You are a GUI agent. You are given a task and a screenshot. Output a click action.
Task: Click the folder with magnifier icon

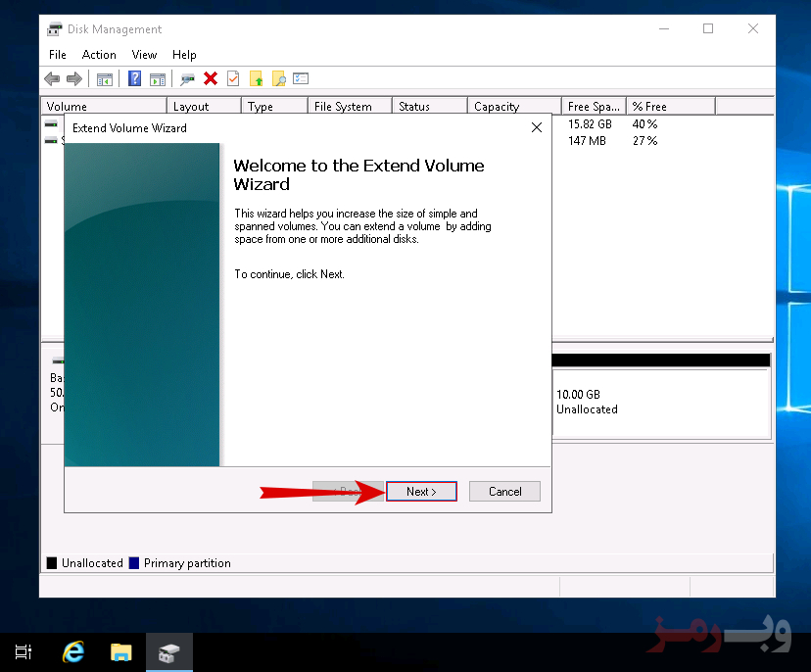point(279,78)
